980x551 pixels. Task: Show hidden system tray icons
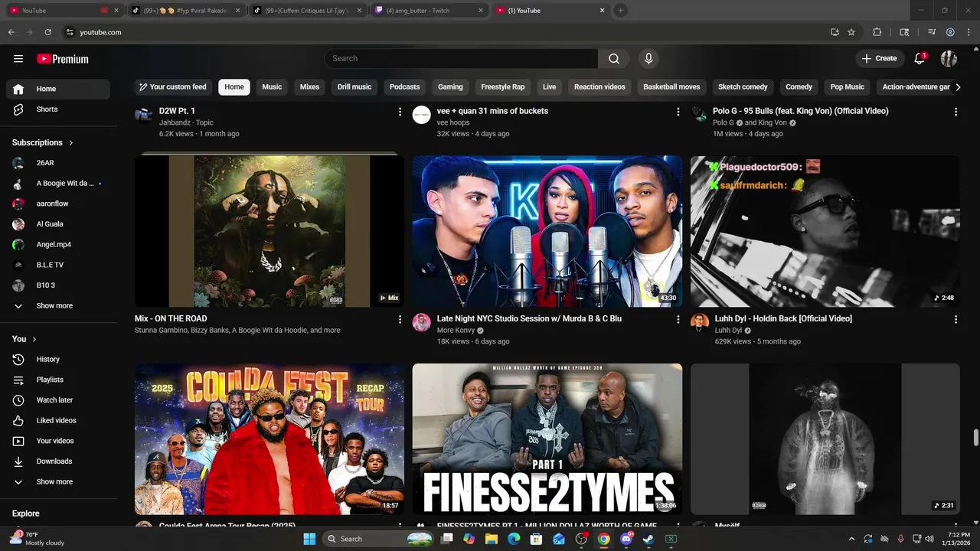tap(851, 539)
